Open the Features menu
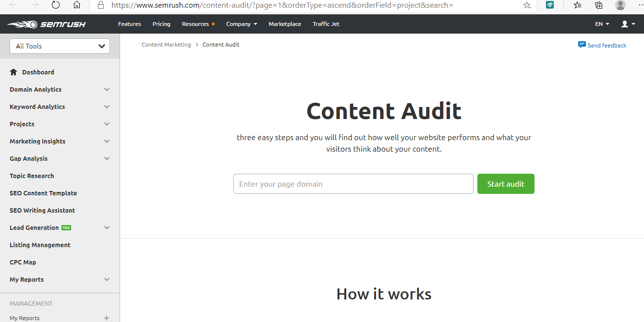The image size is (644, 322). [130, 24]
